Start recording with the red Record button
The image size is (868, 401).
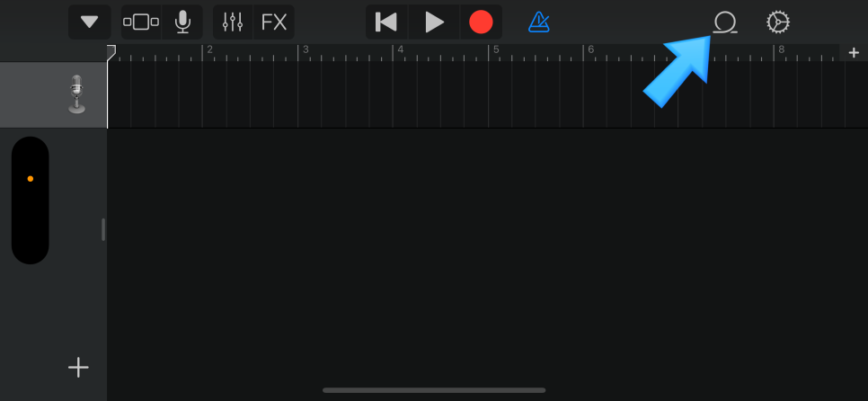(481, 22)
